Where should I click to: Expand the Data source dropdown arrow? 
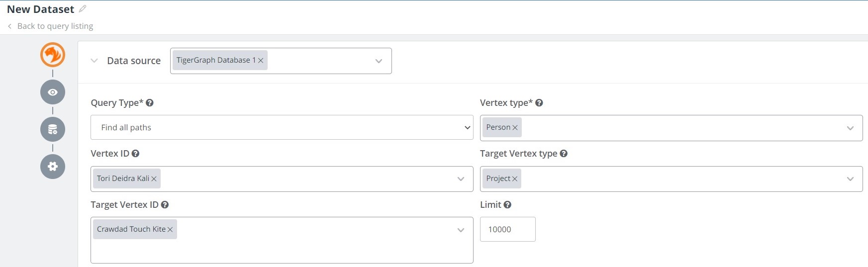pos(379,61)
